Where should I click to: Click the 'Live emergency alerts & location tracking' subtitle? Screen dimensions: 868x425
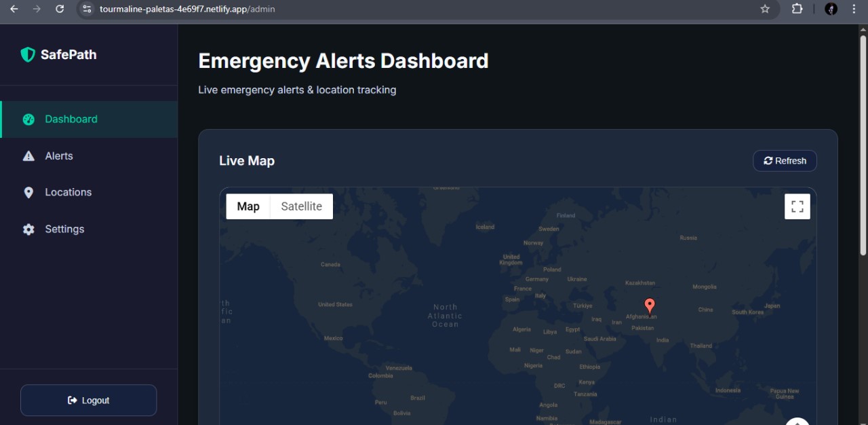(297, 90)
